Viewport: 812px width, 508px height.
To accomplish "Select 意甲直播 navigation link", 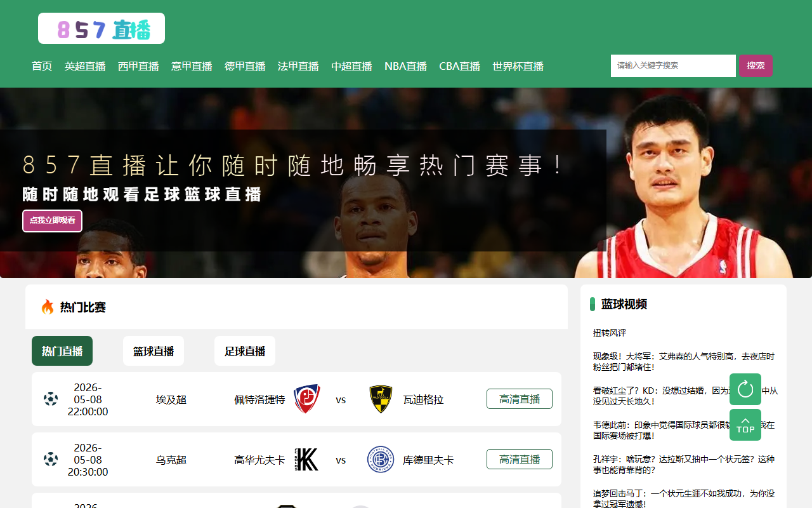I will [x=192, y=66].
